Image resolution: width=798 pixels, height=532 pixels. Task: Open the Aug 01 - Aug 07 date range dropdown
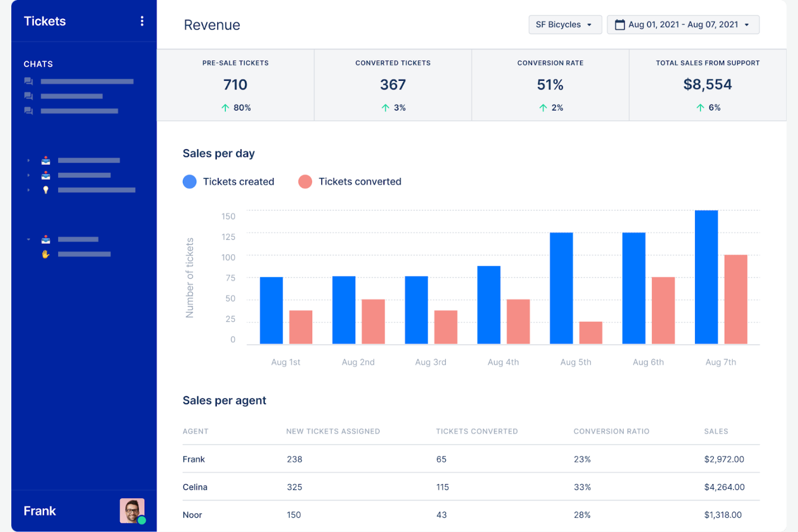point(683,25)
